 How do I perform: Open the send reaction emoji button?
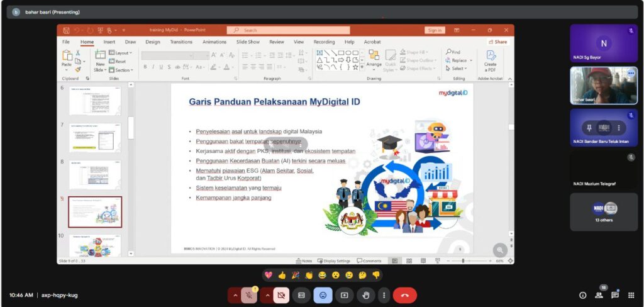point(323,294)
